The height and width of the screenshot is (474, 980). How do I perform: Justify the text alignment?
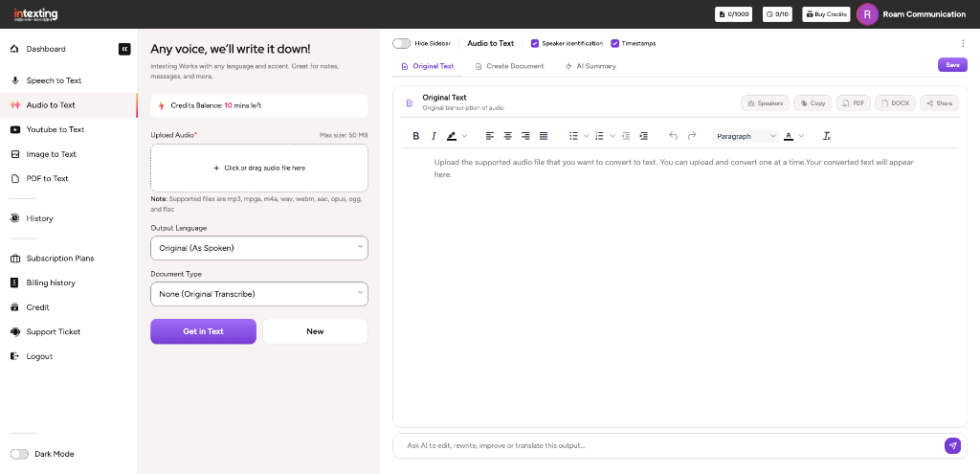pos(544,136)
